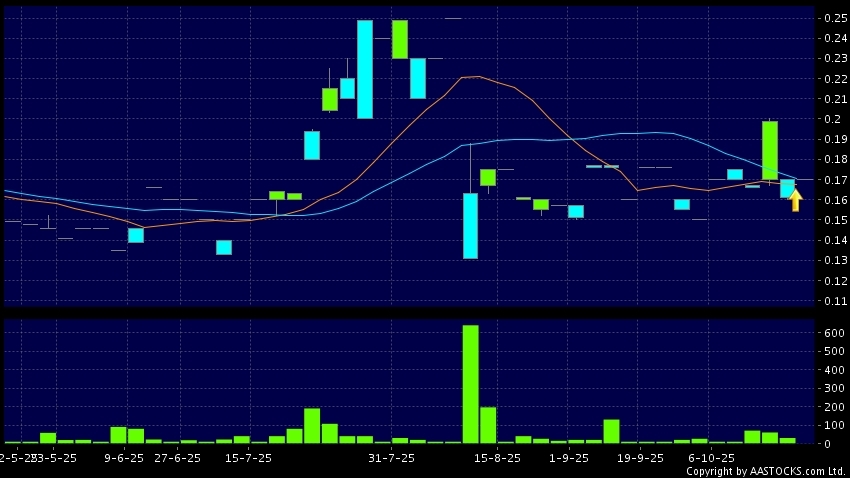Select the green candlestick topping at 0.25
This screenshot has width=850, height=478.
click(400, 39)
